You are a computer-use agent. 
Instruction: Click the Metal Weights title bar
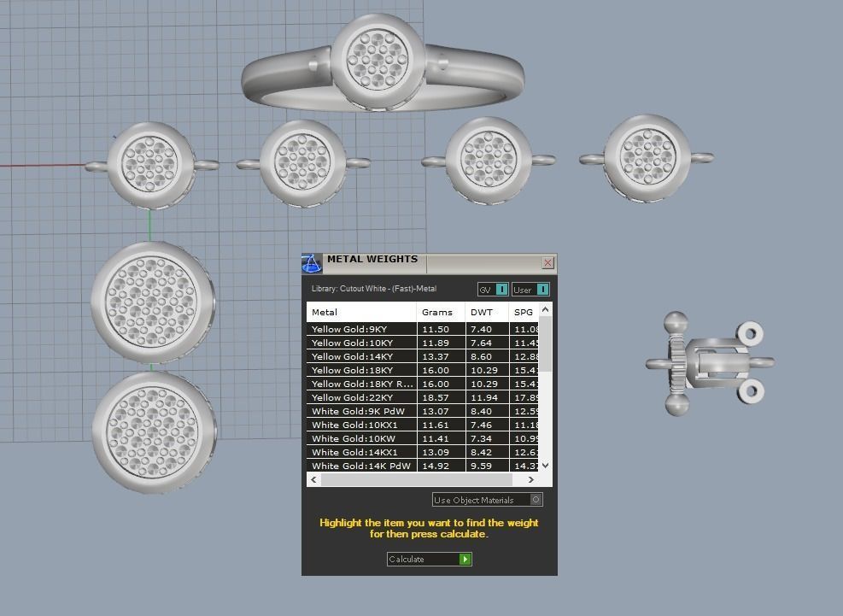tap(430, 263)
